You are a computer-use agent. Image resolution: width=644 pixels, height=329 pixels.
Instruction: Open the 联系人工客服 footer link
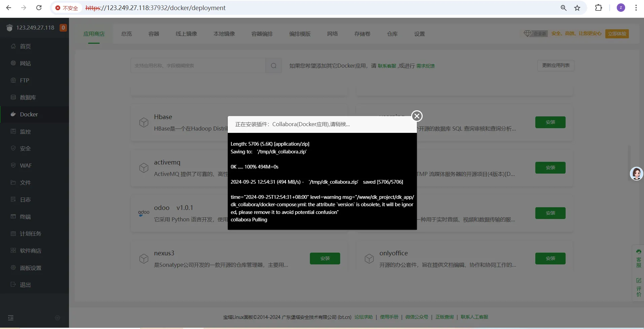(x=474, y=317)
